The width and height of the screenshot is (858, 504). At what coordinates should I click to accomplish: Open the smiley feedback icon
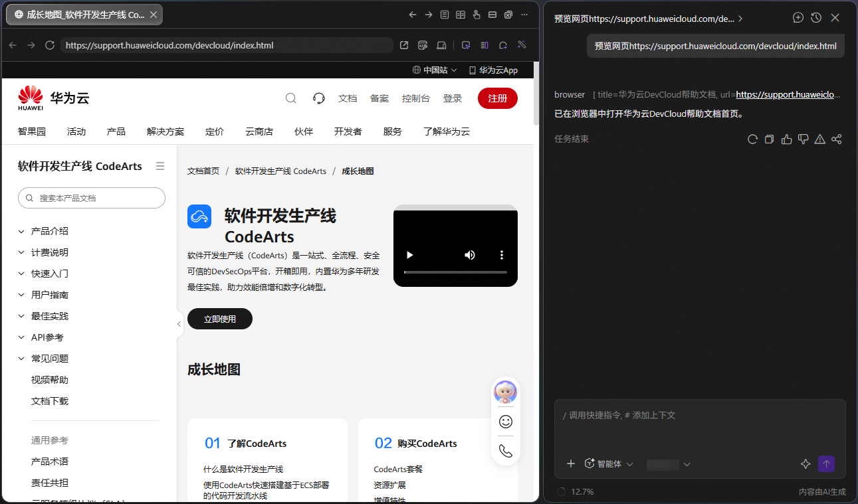coord(506,422)
